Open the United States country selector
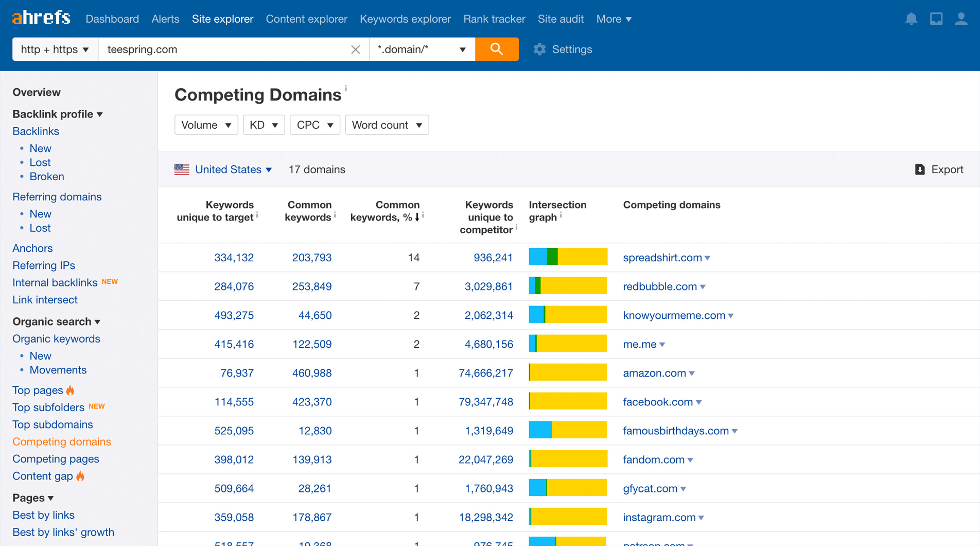This screenshot has height=546, width=980. pyautogui.click(x=233, y=169)
